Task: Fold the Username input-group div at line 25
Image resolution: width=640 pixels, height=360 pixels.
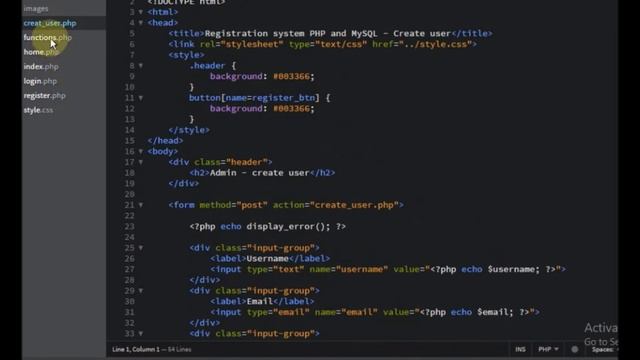Action: pos(141,248)
